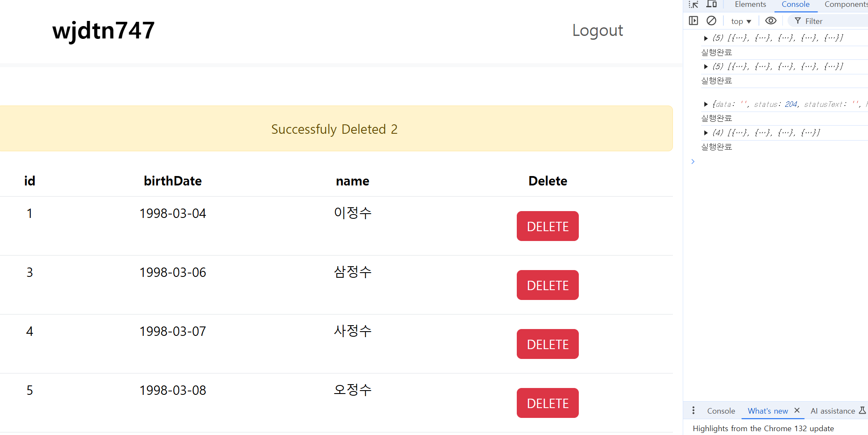Click the inspect element picker icon
The height and width of the screenshot is (435, 868).
pyautogui.click(x=693, y=4)
